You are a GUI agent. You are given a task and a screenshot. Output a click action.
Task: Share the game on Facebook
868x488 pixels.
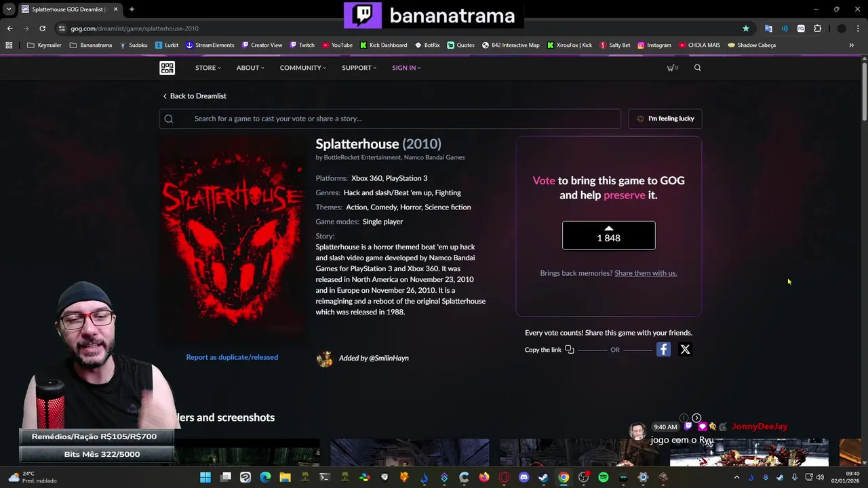click(x=663, y=350)
